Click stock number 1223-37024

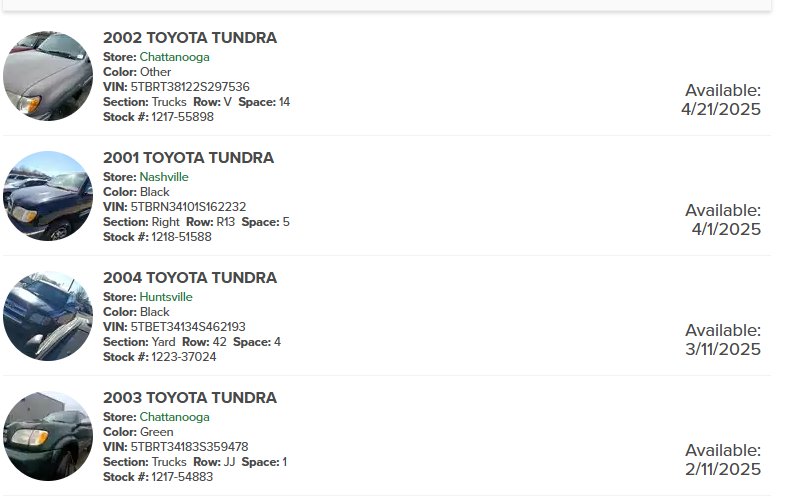click(184, 357)
